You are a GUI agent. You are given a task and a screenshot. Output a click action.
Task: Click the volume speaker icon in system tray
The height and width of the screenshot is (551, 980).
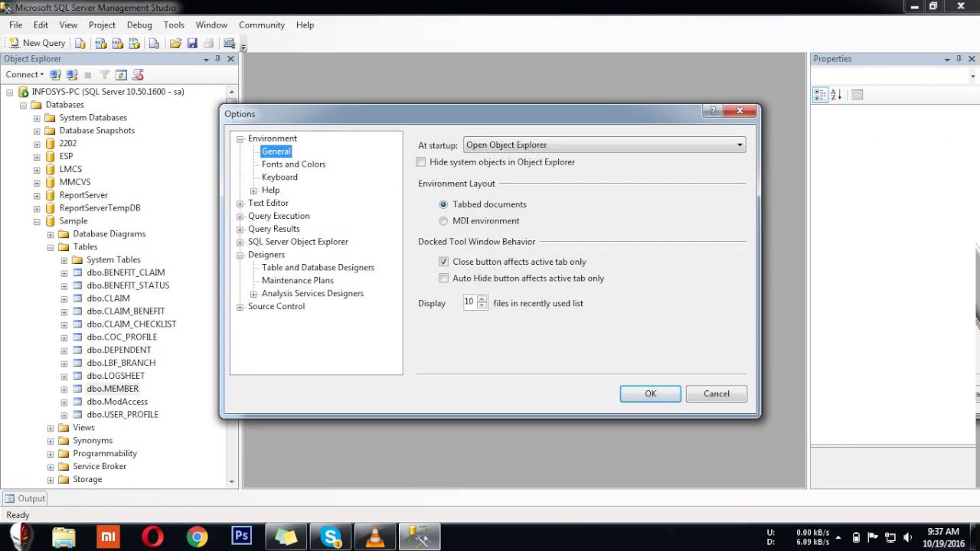point(907,537)
